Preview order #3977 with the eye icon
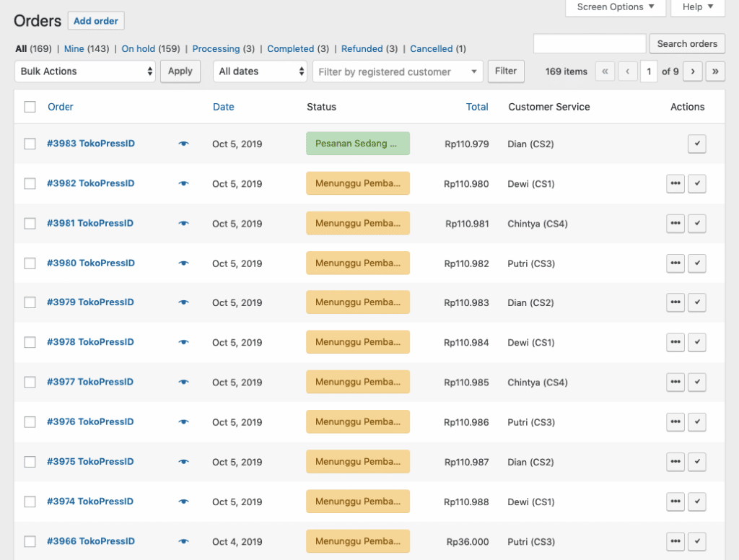The image size is (739, 560). point(184,382)
